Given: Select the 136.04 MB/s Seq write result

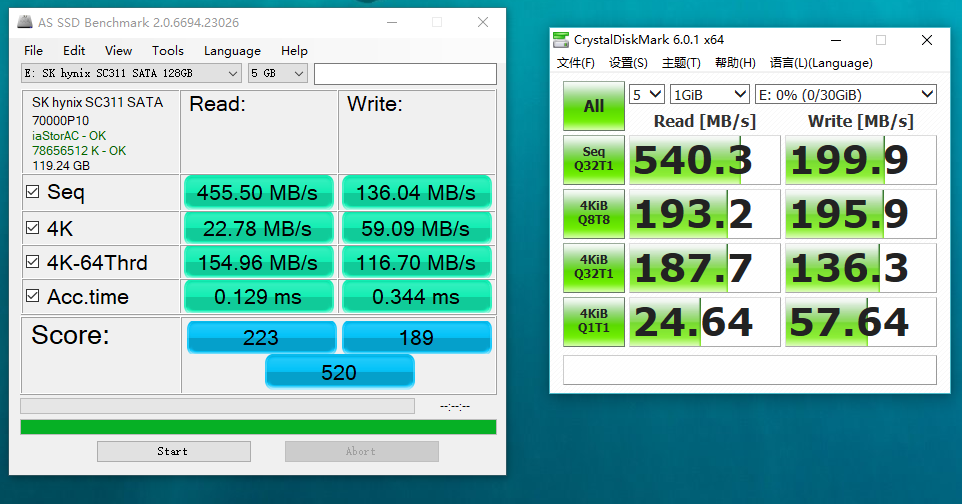Looking at the screenshot, I should point(417,192).
